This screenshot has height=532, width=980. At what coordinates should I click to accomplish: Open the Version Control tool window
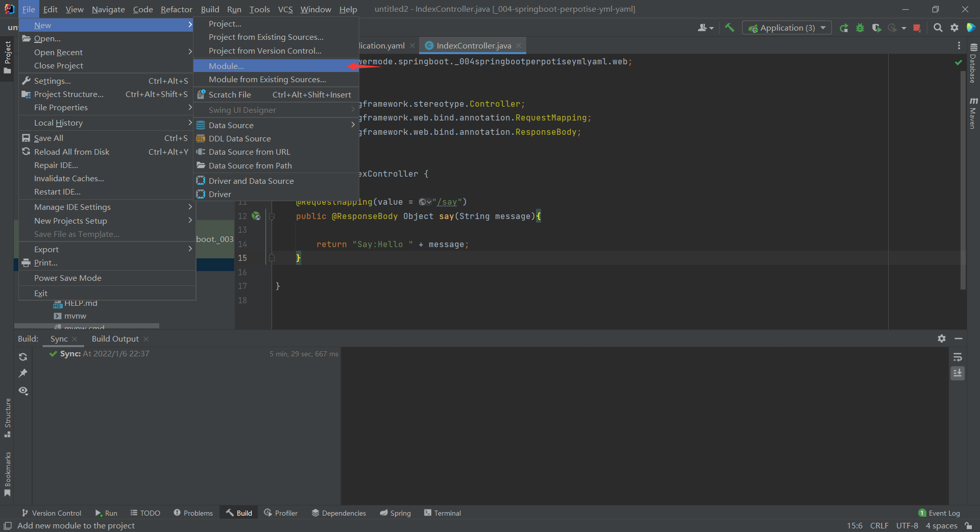(52, 513)
